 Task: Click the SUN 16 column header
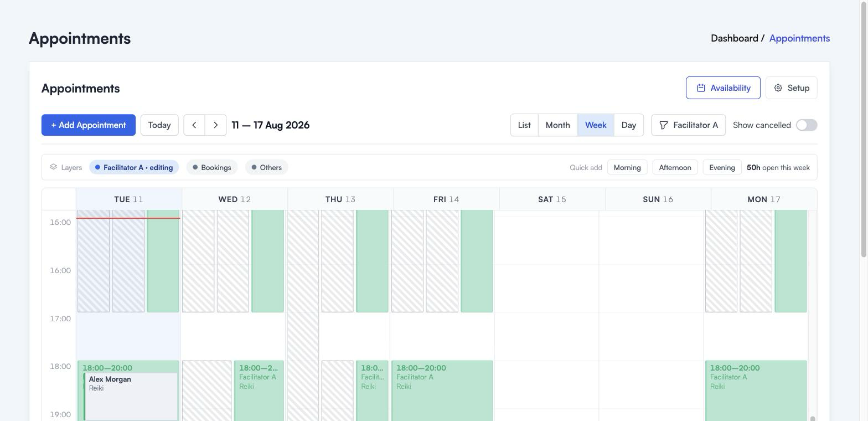coord(658,199)
